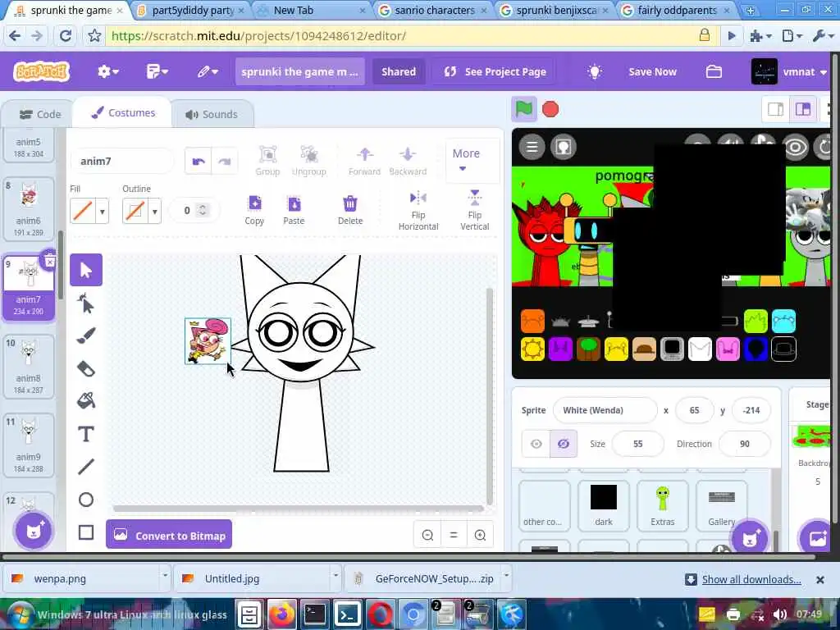840x630 pixels.
Task: Pick the Fill bucket tool
Action: point(85,400)
